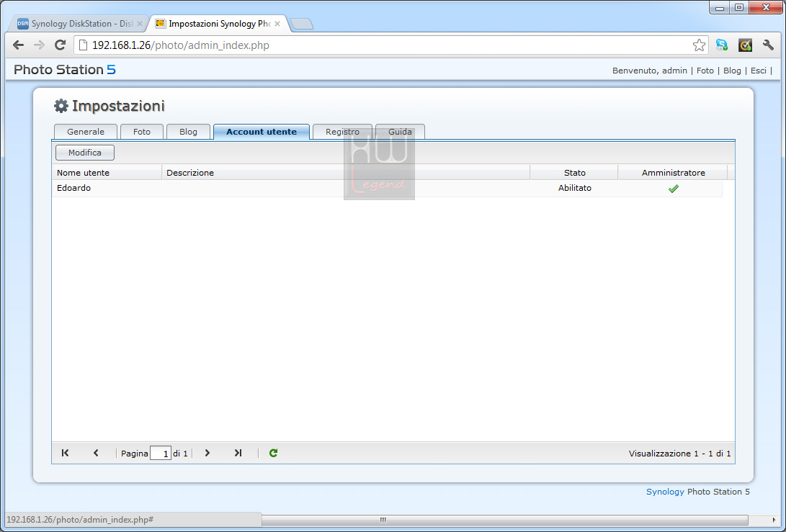Screen dimensions: 786x532
Task: Open the Foto settings tab
Action: pos(142,132)
